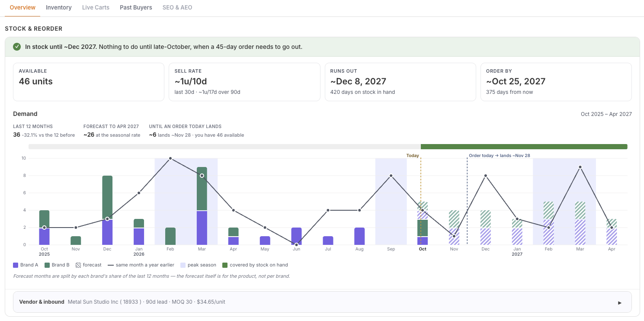Click the Order By ~Oct 25, 2027 card

click(x=556, y=82)
